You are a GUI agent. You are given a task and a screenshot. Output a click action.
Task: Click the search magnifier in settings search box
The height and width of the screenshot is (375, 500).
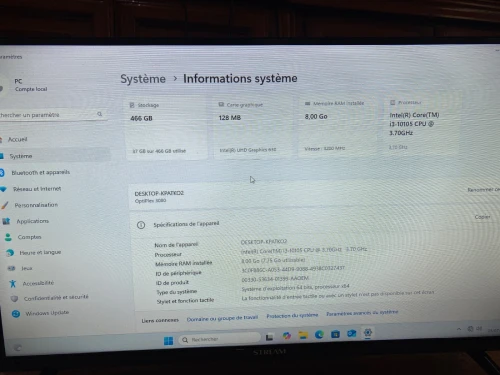tap(99, 114)
